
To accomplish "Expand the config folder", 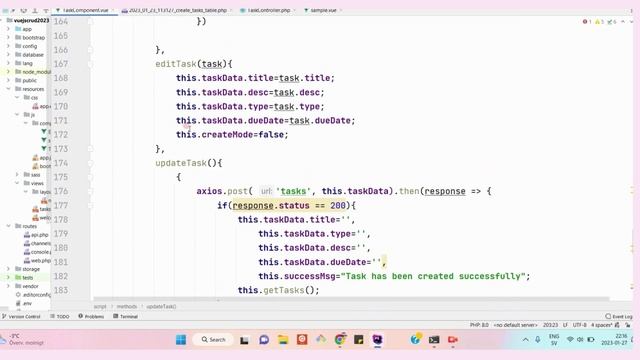I will [8, 46].
